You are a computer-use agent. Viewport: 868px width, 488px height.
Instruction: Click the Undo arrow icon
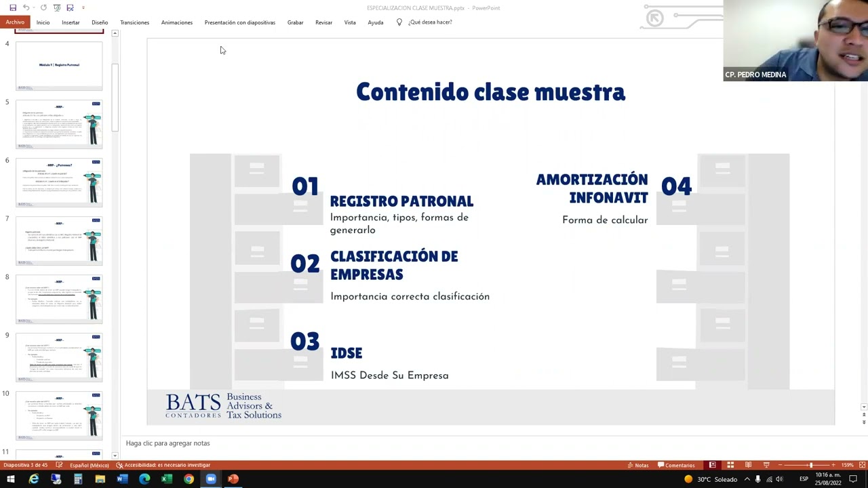tap(26, 7)
